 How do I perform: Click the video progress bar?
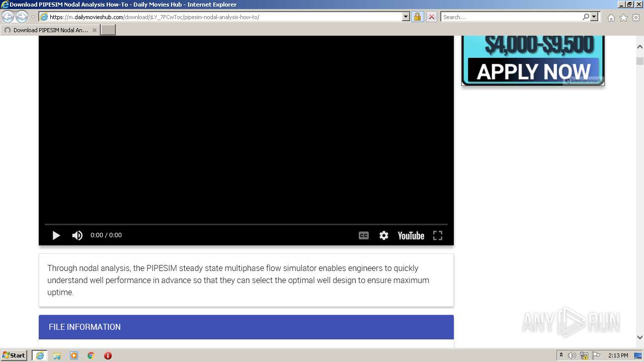246,224
